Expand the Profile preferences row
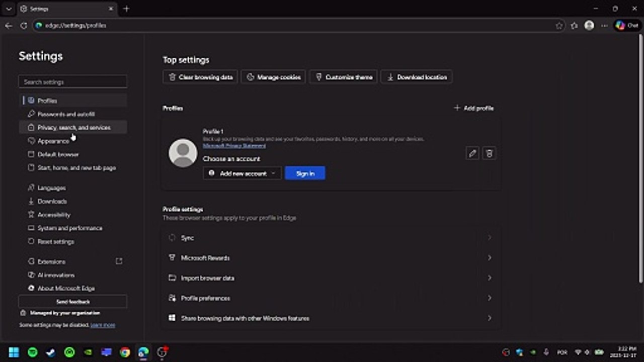 click(x=331, y=298)
